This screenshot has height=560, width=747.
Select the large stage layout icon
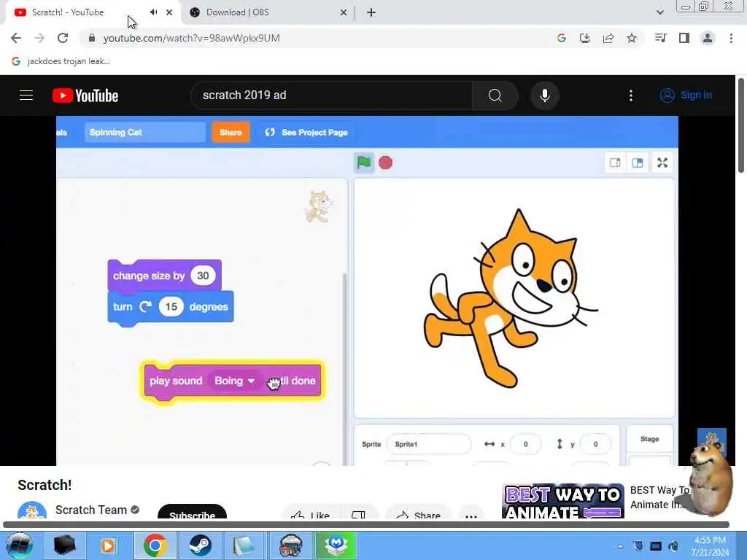[x=638, y=163]
